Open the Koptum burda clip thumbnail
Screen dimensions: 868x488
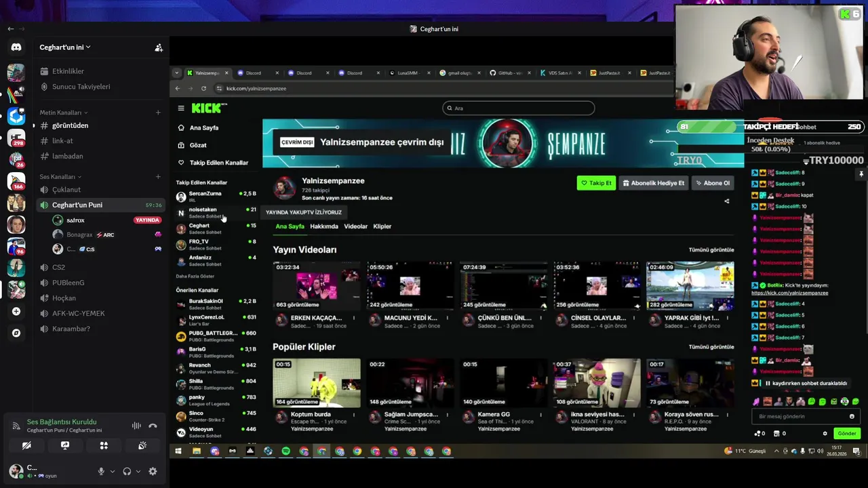(x=317, y=383)
